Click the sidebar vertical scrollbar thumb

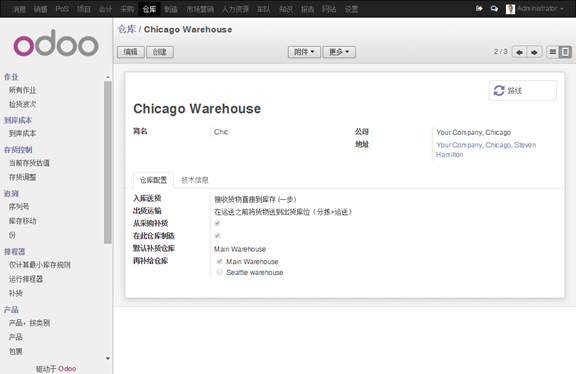[108, 162]
